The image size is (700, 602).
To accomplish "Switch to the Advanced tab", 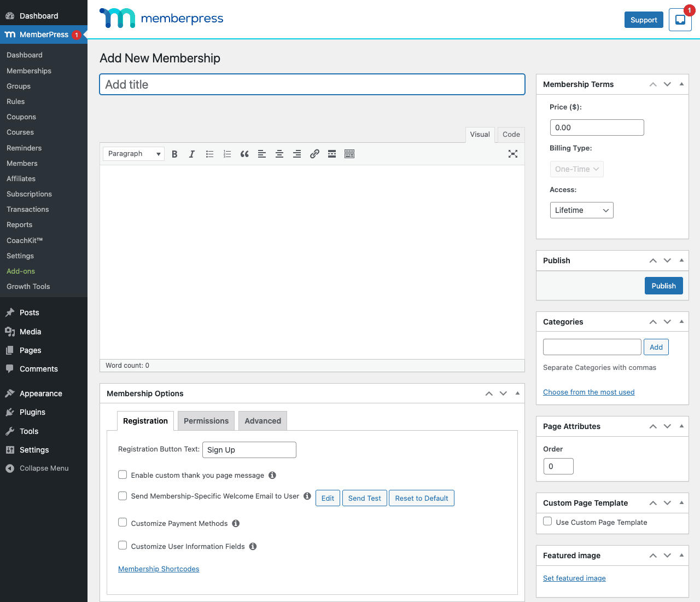I will pos(263,421).
